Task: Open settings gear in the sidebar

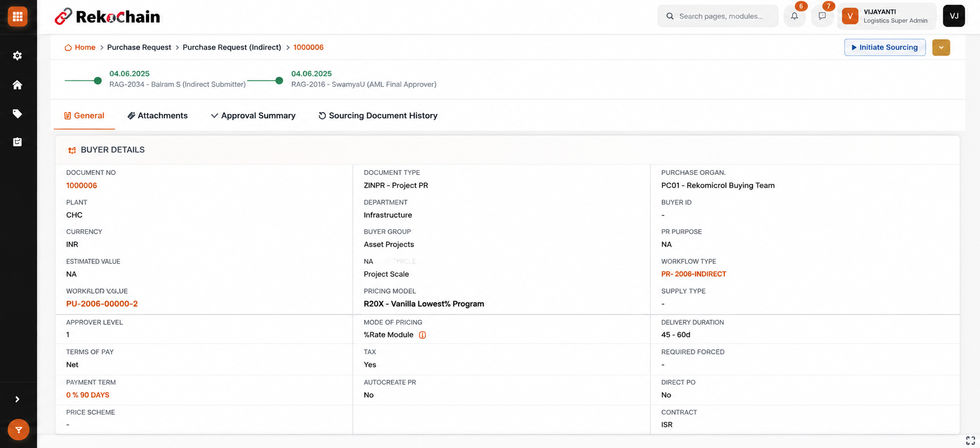Action: tap(17, 55)
